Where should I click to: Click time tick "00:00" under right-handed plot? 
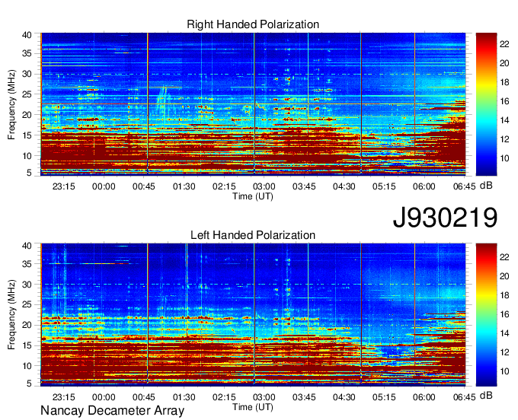click(104, 186)
